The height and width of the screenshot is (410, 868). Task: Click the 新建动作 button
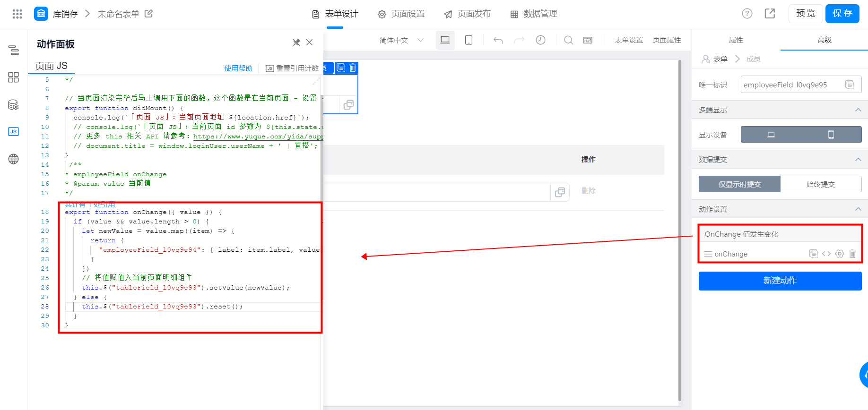(780, 281)
